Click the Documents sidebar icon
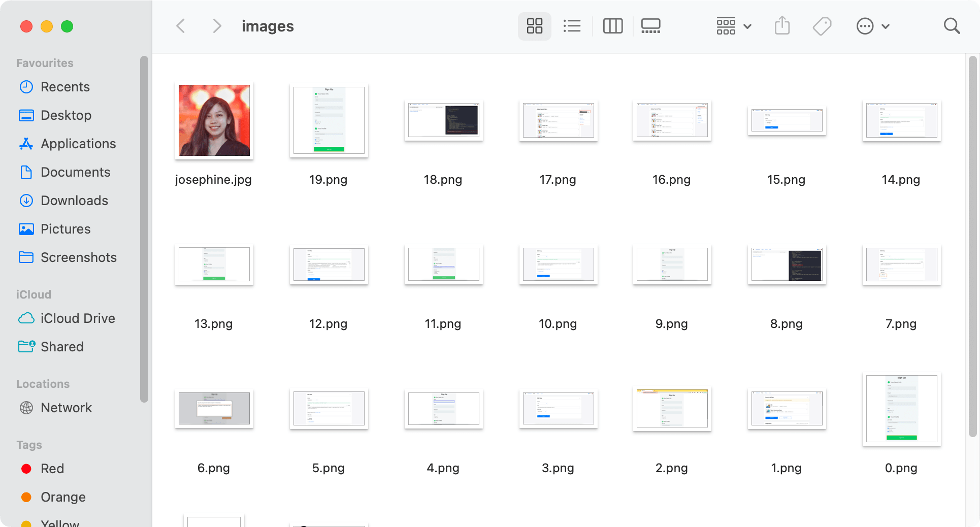The height and width of the screenshot is (527, 980). [26, 172]
